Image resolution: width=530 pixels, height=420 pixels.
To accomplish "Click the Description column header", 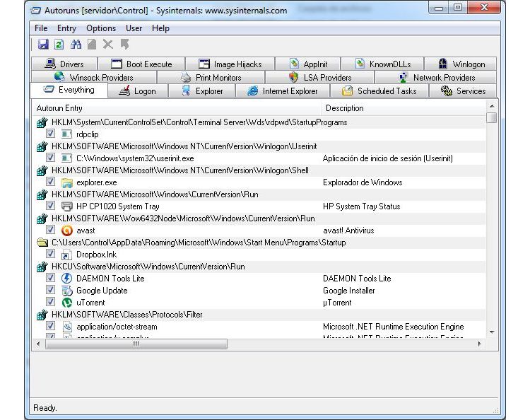I will (x=404, y=108).
